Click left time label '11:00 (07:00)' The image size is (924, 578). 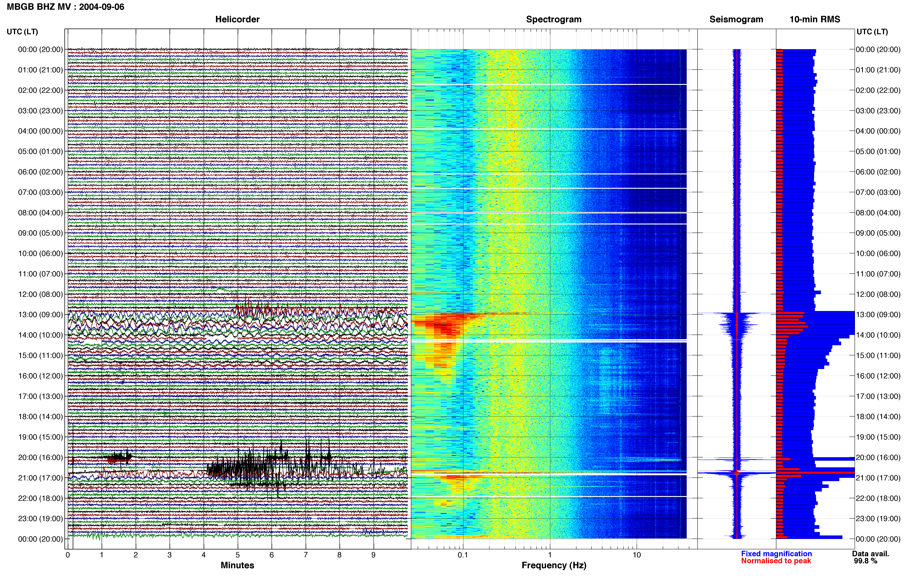coord(41,274)
